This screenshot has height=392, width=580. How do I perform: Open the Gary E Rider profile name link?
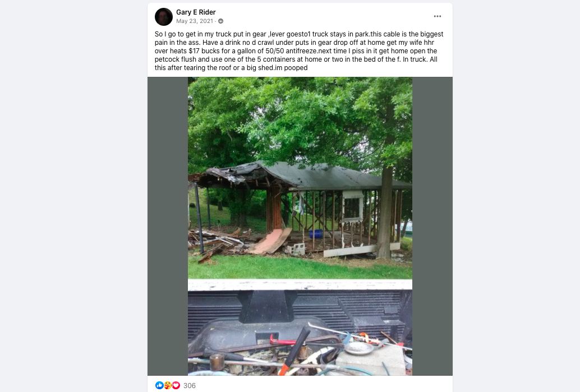[x=196, y=12]
